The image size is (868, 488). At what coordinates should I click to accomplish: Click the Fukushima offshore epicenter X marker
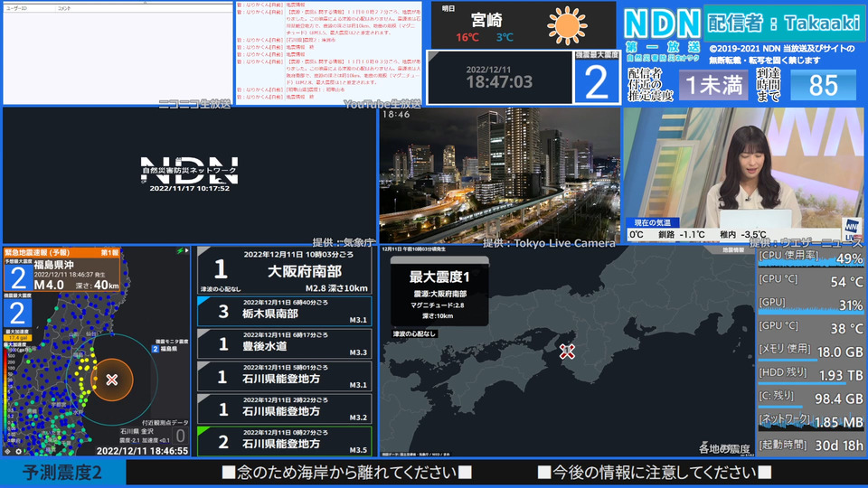point(112,380)
